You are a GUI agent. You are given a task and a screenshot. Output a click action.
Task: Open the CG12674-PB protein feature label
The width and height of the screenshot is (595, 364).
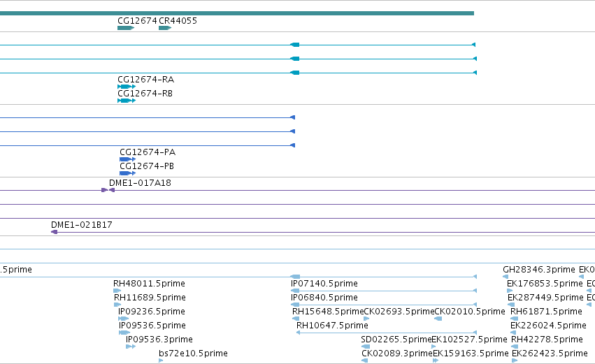click(147, 166)
